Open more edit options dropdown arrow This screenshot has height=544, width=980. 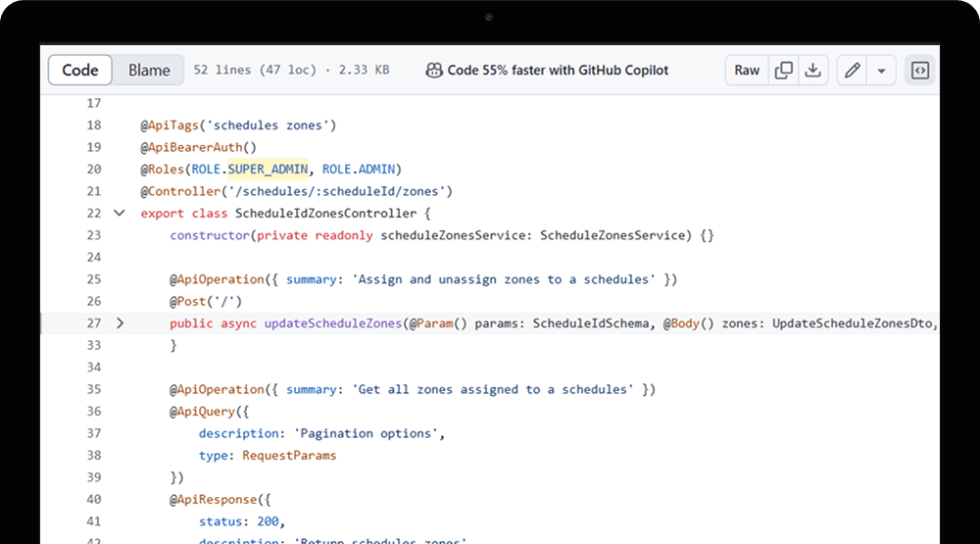tap(881, 71)
